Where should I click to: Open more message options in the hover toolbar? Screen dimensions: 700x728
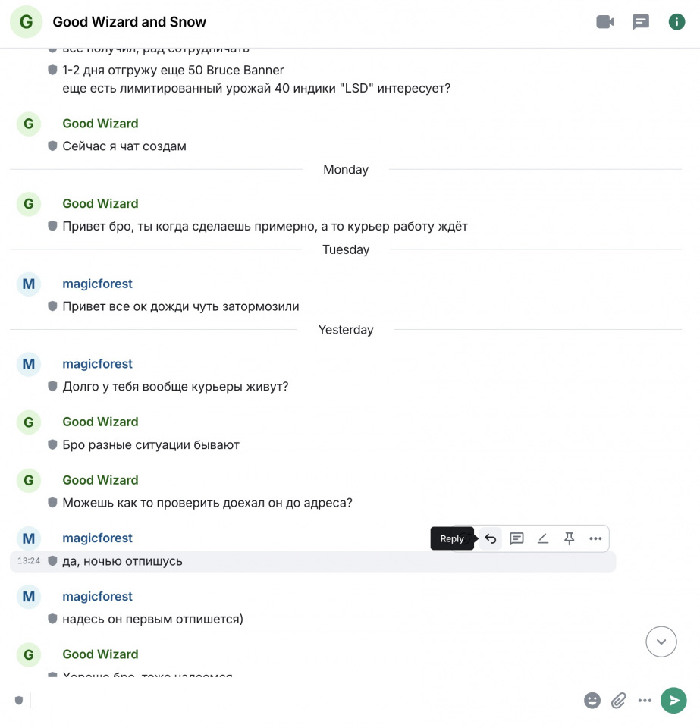595,538
